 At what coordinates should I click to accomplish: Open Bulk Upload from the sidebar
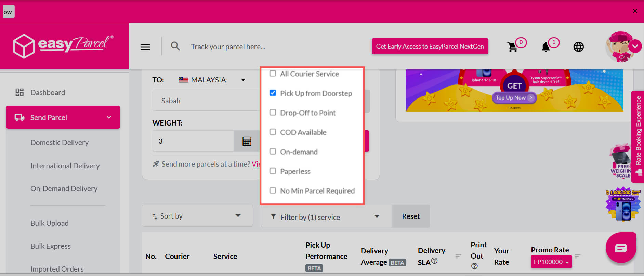(x=50, y=223)
